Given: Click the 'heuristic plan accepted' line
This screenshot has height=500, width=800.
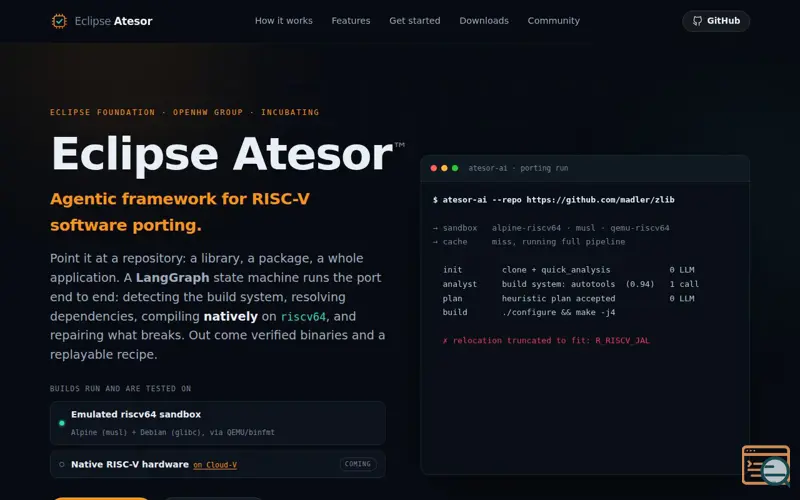Looking at the screenshot, I should click(x=559, y=298).
